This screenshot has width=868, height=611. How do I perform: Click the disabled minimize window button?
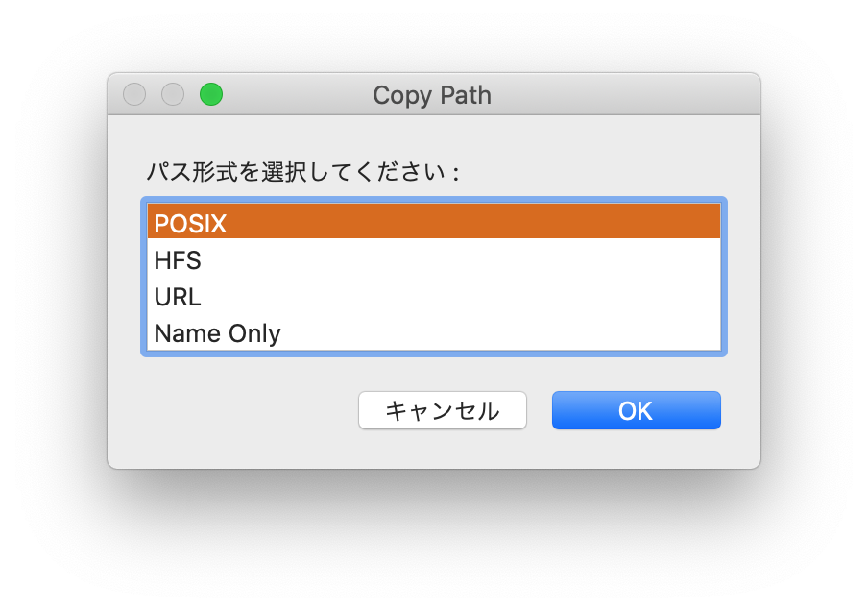pyautogui.click(x=173, y=94)
